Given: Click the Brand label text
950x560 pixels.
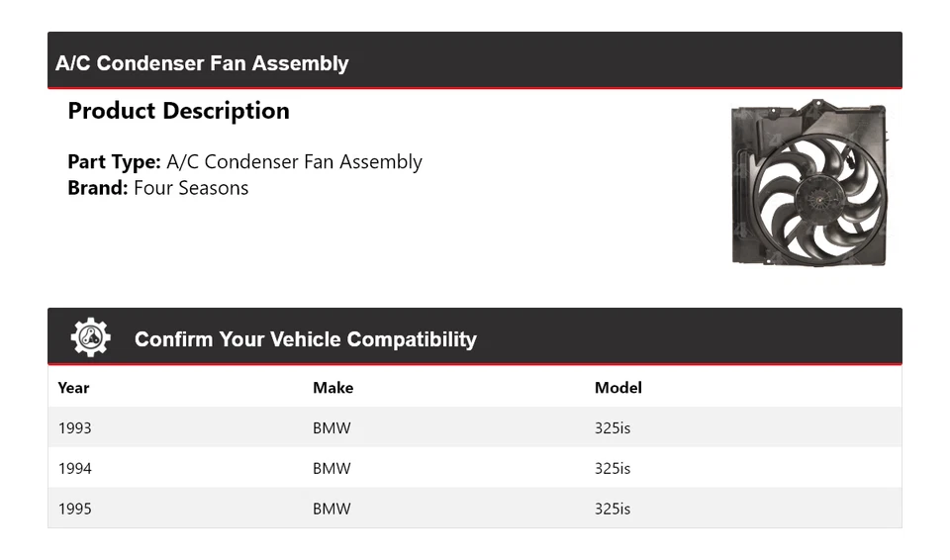Looking at the screenshot, I should click(97, 188).
